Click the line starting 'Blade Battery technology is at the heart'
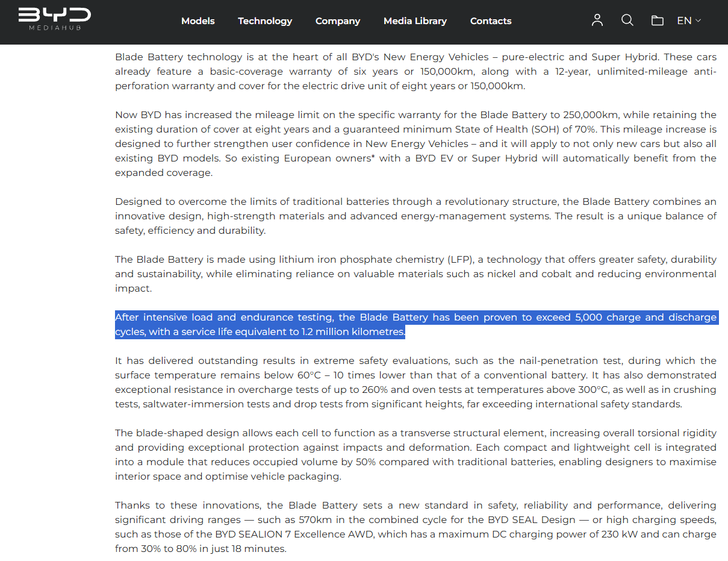 pyautogui.click(x=415, y=57)
